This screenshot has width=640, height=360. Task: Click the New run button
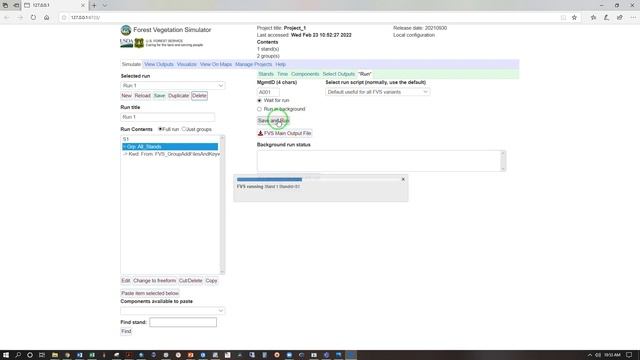126,96
